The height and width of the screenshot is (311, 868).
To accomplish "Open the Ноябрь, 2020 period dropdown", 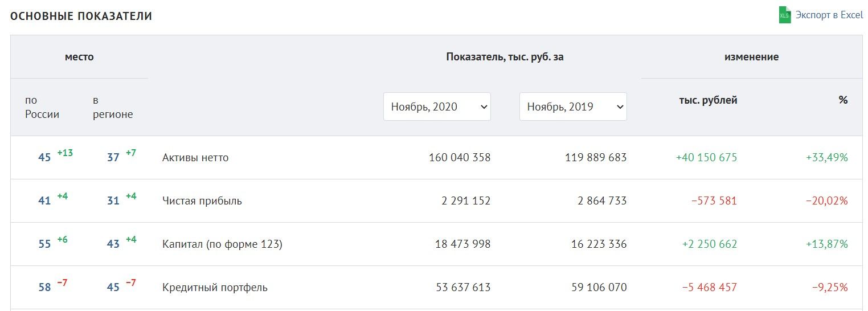I will click(437, 107).
